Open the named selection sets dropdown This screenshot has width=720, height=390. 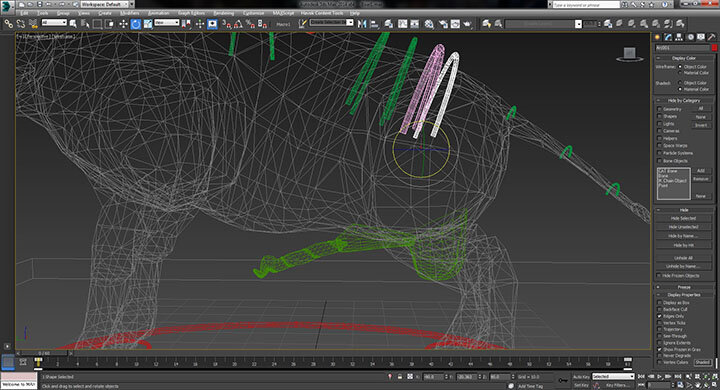331,23
